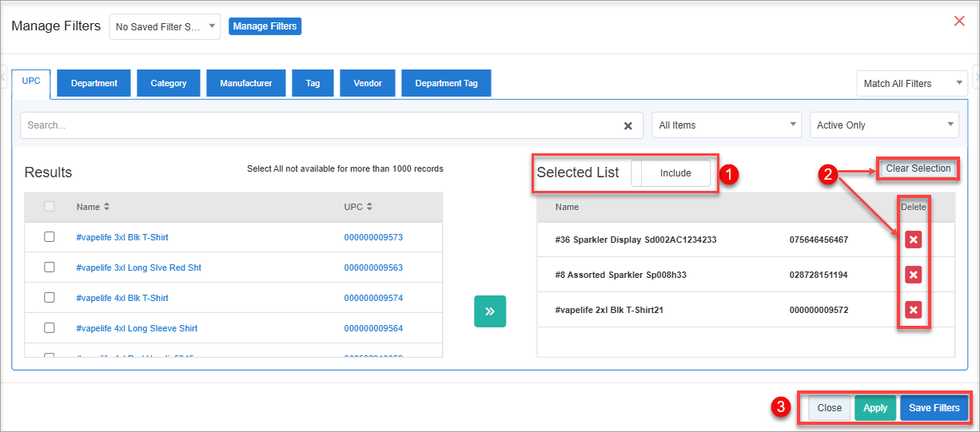Toggle the Include switch for Selected List
Screen dimensions: 980x432
coord(671,173)
